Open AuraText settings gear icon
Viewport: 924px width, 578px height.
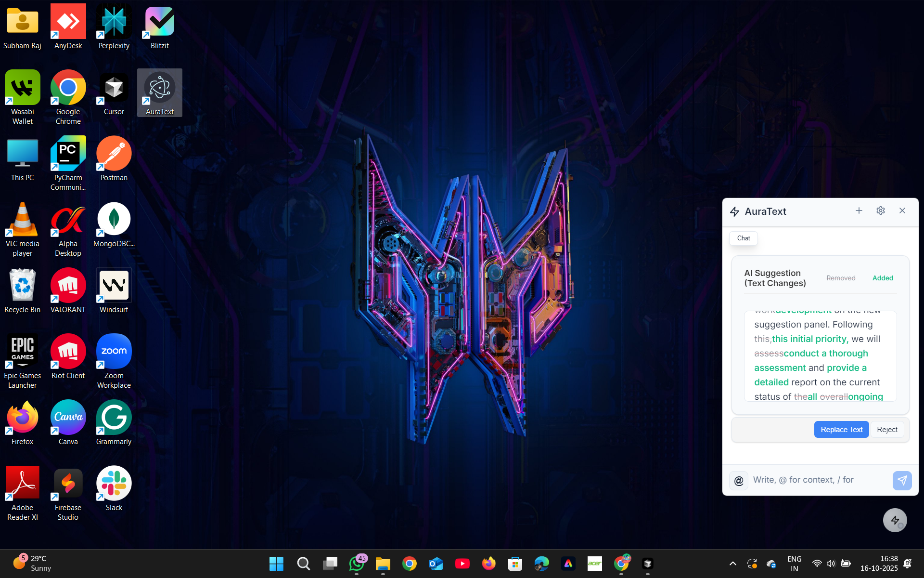pos(880,210)
